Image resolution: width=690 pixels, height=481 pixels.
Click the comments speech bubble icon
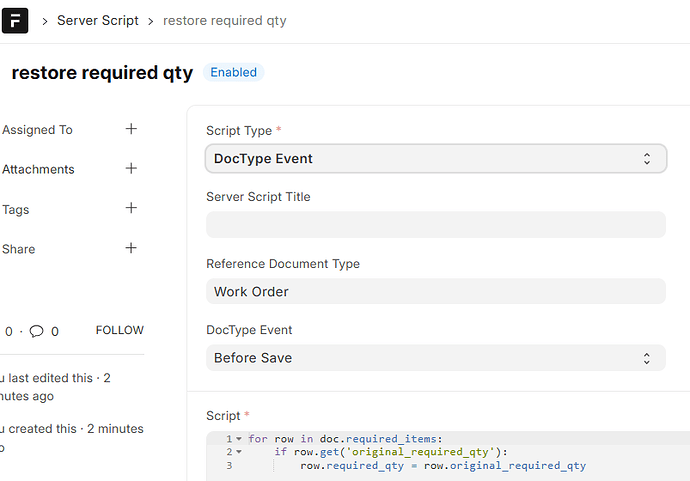click(x=36, y=331)
